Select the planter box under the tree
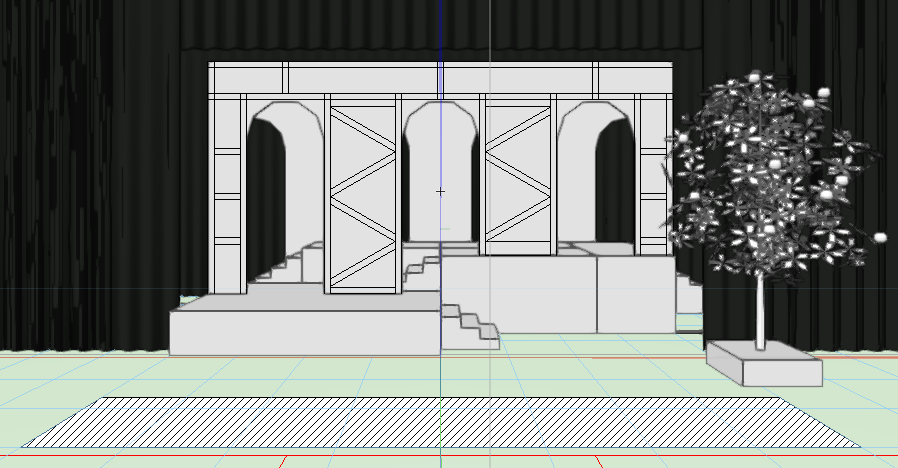 coord(764,364)
